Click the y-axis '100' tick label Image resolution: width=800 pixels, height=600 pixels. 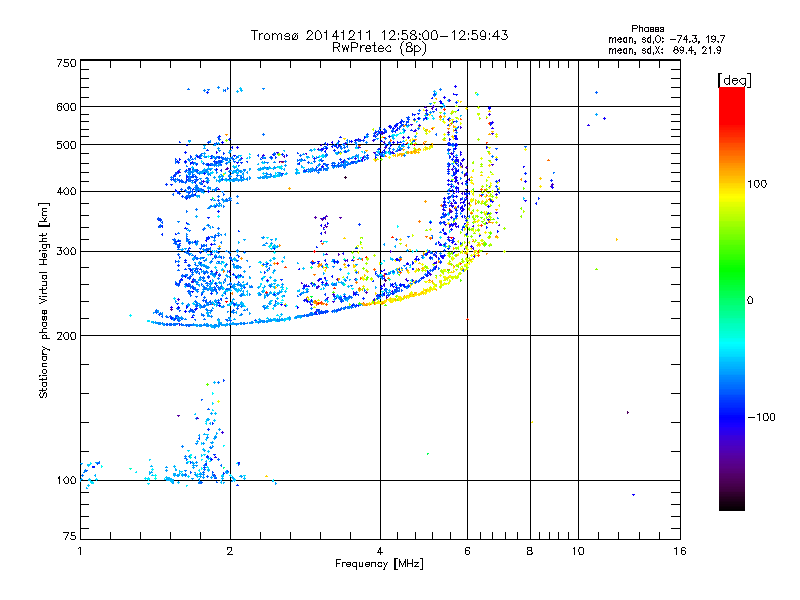pos(66,480)
